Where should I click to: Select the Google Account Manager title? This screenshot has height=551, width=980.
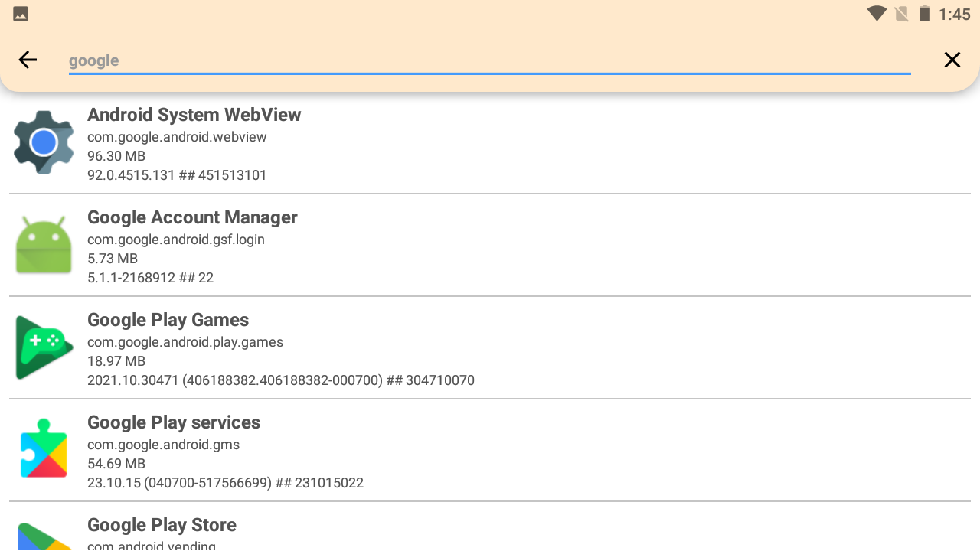[192, 217]
